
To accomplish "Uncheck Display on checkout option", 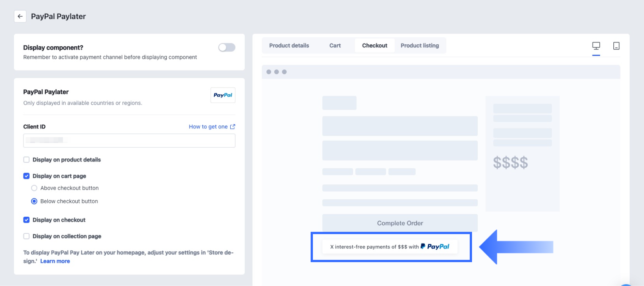I will click(x=27, y=220).
